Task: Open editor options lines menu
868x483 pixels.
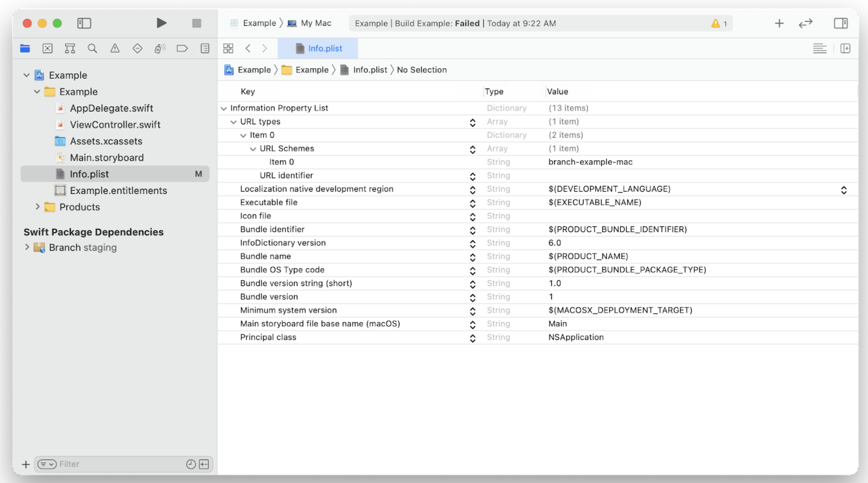Action: click(x=819, y=48)
